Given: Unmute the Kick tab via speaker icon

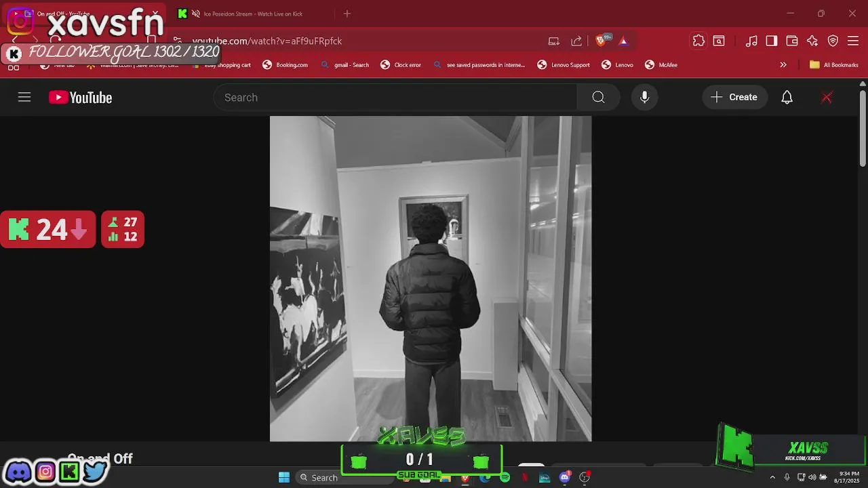Looking at the screenshot, I should (196, 14).
